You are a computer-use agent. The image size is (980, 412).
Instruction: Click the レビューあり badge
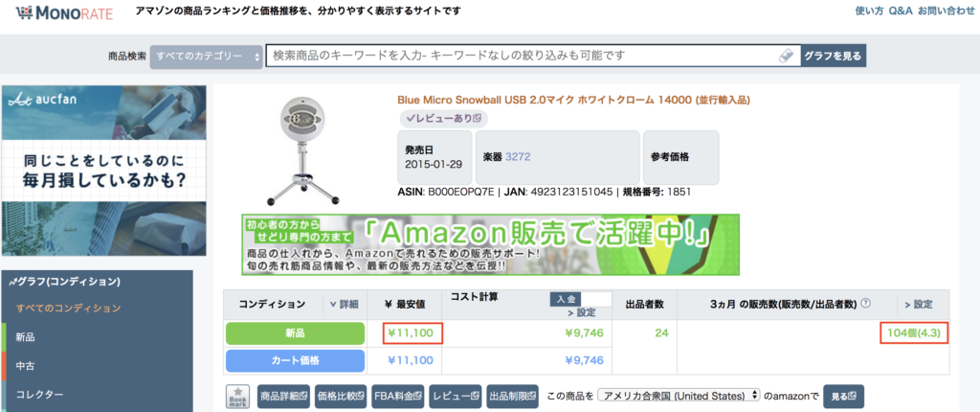[x=443, y=118]
